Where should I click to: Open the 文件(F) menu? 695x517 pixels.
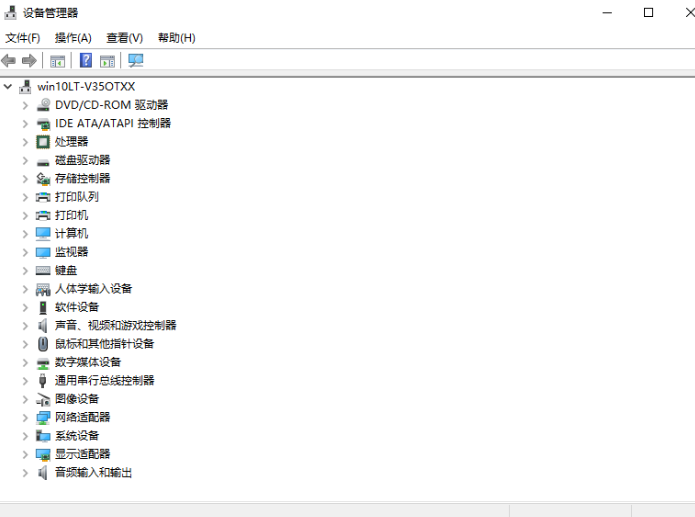pos(22,38)
